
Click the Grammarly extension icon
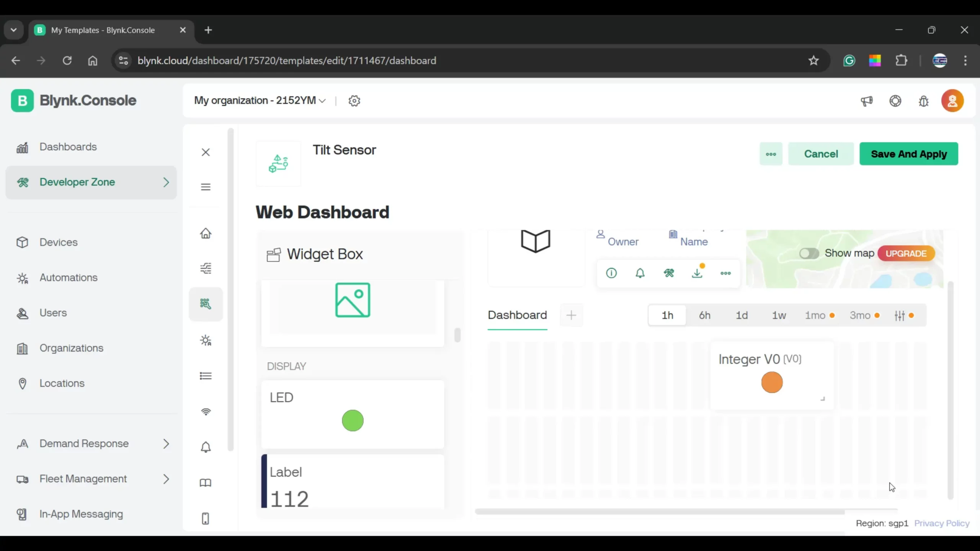(x=849, y=60)
